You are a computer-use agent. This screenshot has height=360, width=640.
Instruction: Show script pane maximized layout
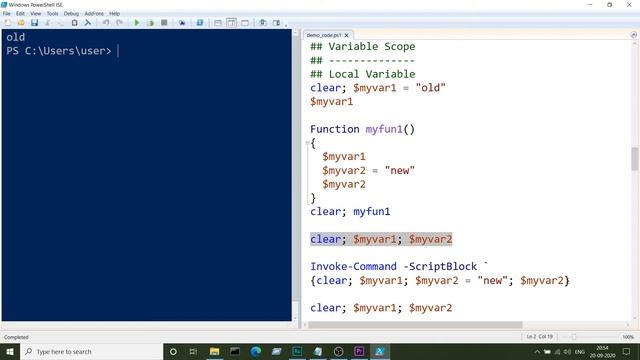pyautogui.click(x=245, y=23)
